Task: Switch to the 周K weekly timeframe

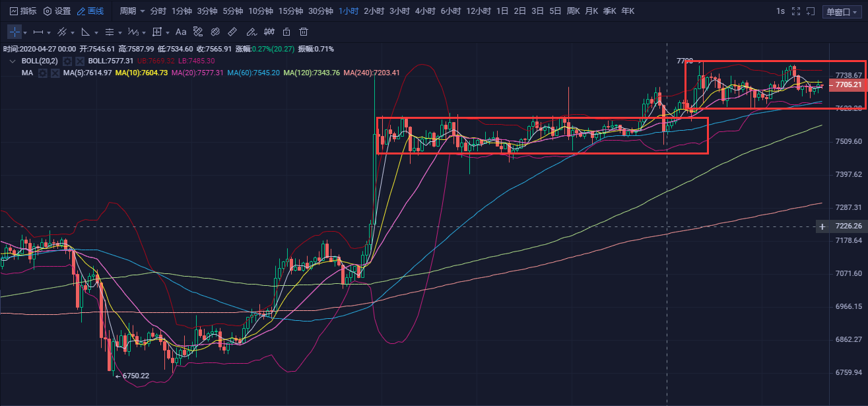Action: [573, 11]
